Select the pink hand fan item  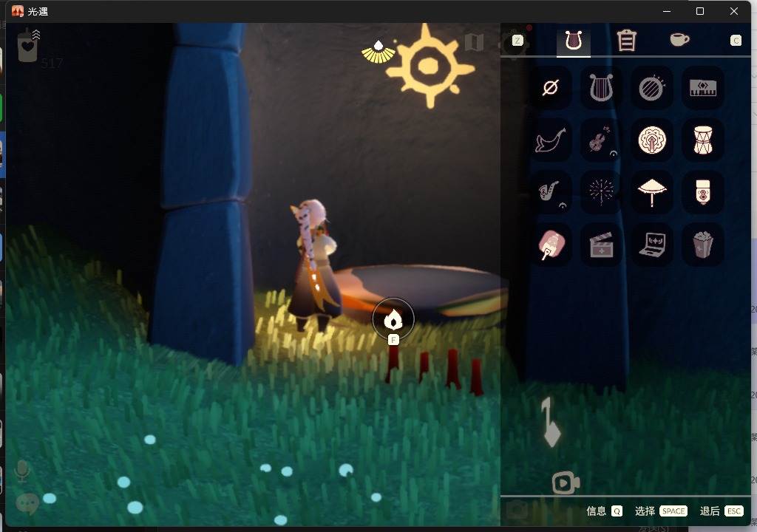[x=551, y=245]
